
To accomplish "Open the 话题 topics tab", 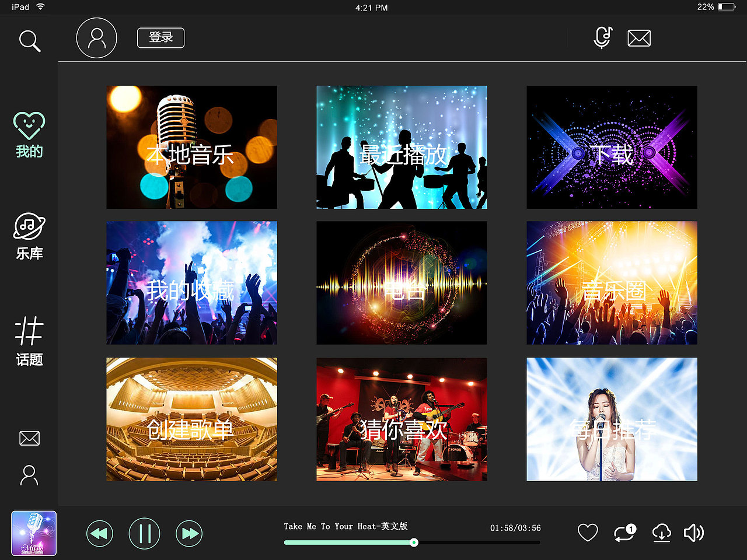I will [29, 341].
